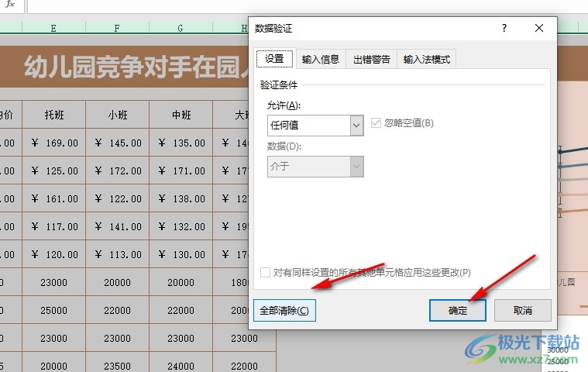
Task: Click cell with ¥ 125.00
Action: [x=54, y=170]
